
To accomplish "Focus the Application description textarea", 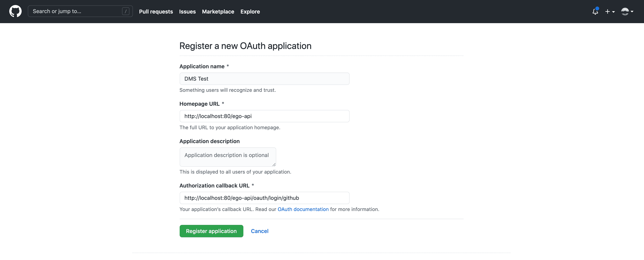I will (228, 157).
